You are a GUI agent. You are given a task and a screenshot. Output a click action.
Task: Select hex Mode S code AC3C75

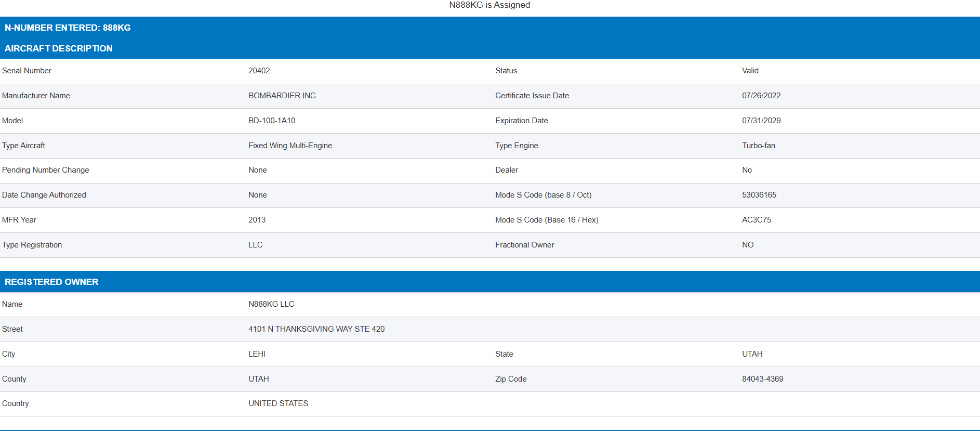click(x=757, y=220)
